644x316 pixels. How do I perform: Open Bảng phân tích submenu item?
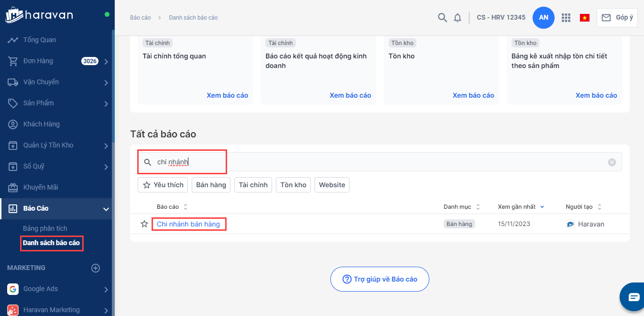pyautogui.click(x=45, y=228)
